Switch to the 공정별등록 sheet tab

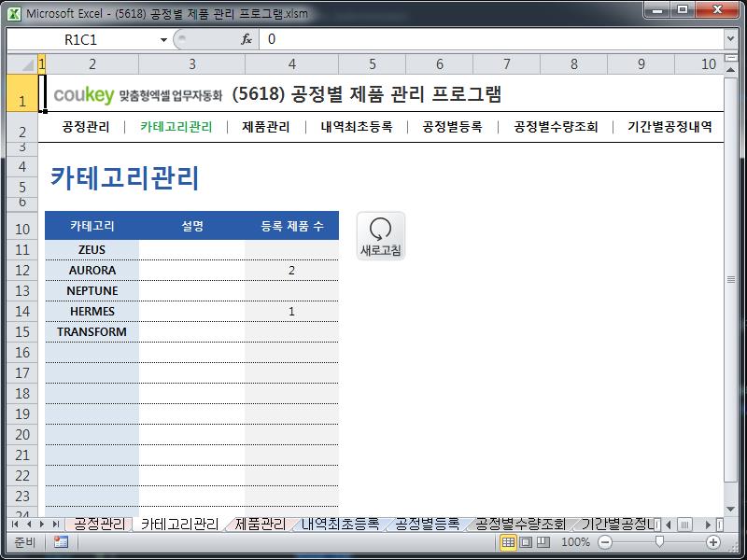tap(427, 525)
